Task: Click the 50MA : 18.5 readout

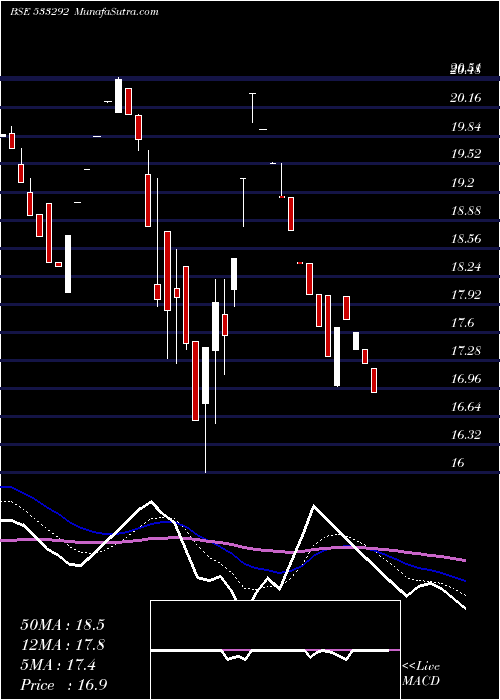Action: pyautogui.click(x=62, y=625)
